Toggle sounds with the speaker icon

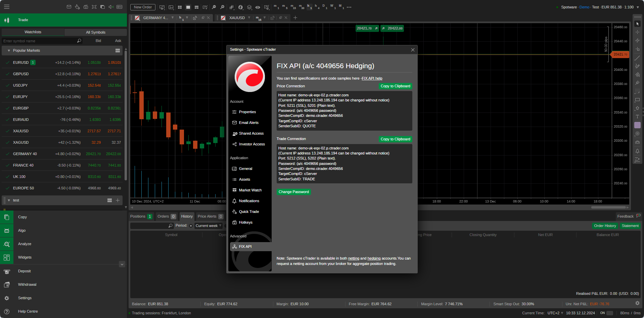111,7
